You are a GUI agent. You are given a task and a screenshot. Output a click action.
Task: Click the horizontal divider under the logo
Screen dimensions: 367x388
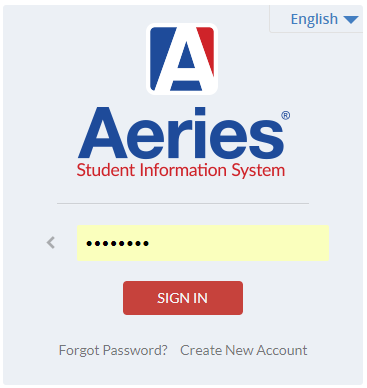pos(183,203)
